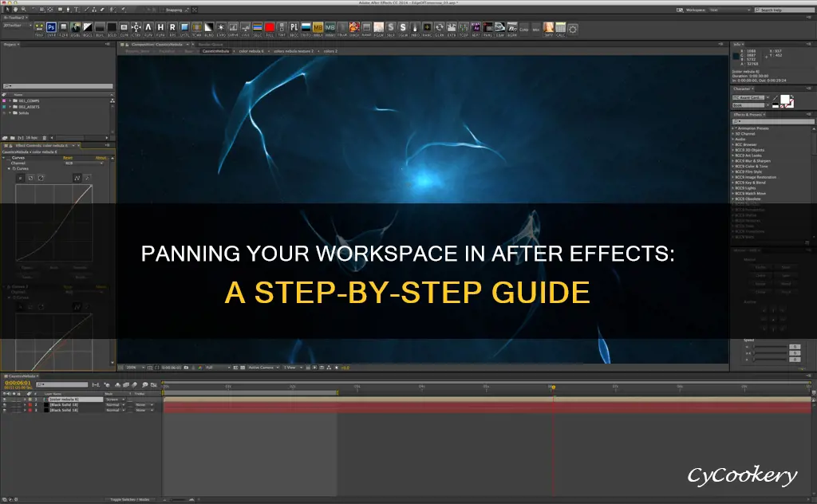817x504 pixels.
Task: Click Reset in Curves effect
Action: 68,158
